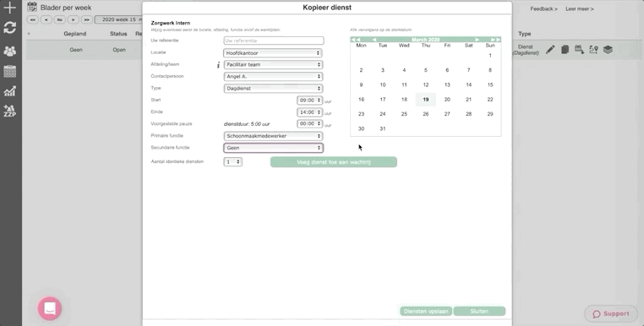Viewport: 644px width, 326px height.
Task: Click the pencil edit icon in Dienst row
Action: pos(550,50)
